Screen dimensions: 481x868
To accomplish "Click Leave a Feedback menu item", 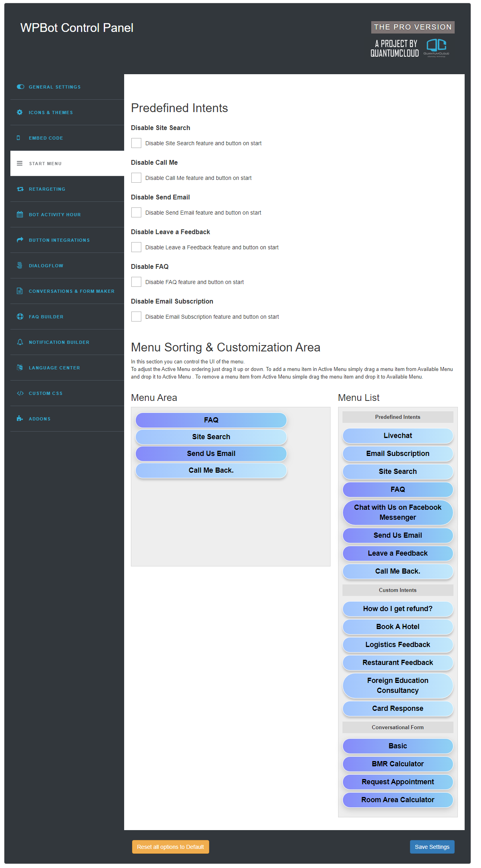I will pyautogui.click(x=398, y=553).
